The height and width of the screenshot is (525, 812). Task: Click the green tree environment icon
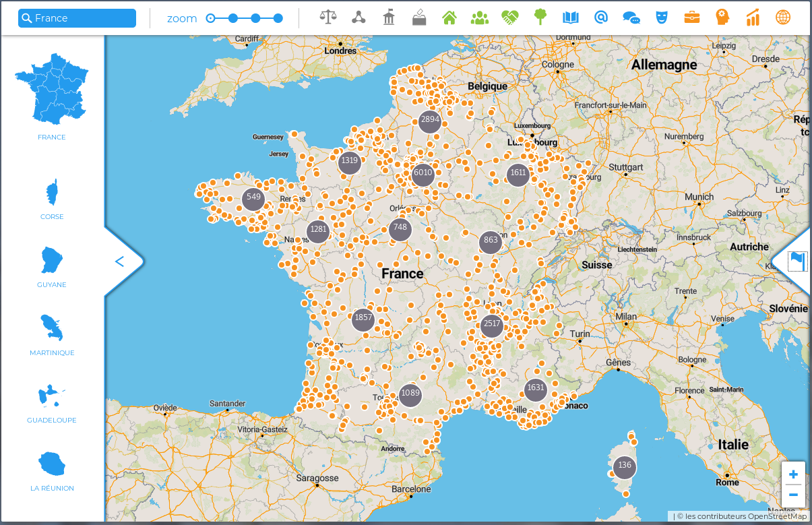click(x=540, y=18)
